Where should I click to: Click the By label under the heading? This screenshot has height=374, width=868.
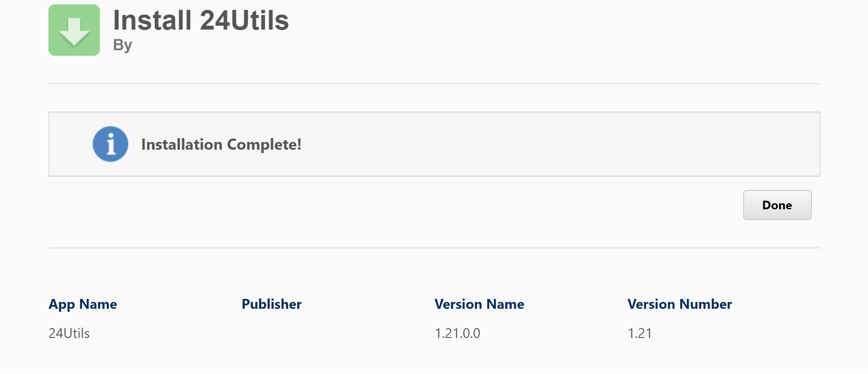[x=122, y=45]
